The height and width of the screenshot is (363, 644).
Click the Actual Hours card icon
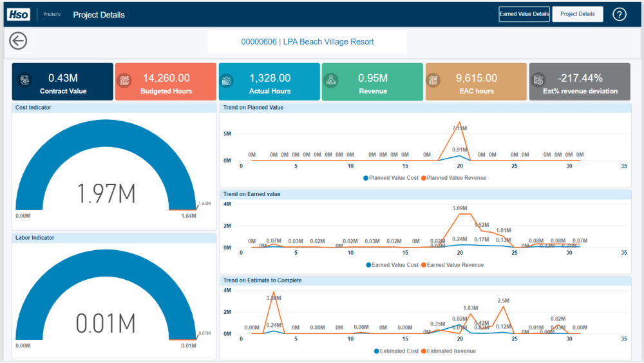pos(227,81)
